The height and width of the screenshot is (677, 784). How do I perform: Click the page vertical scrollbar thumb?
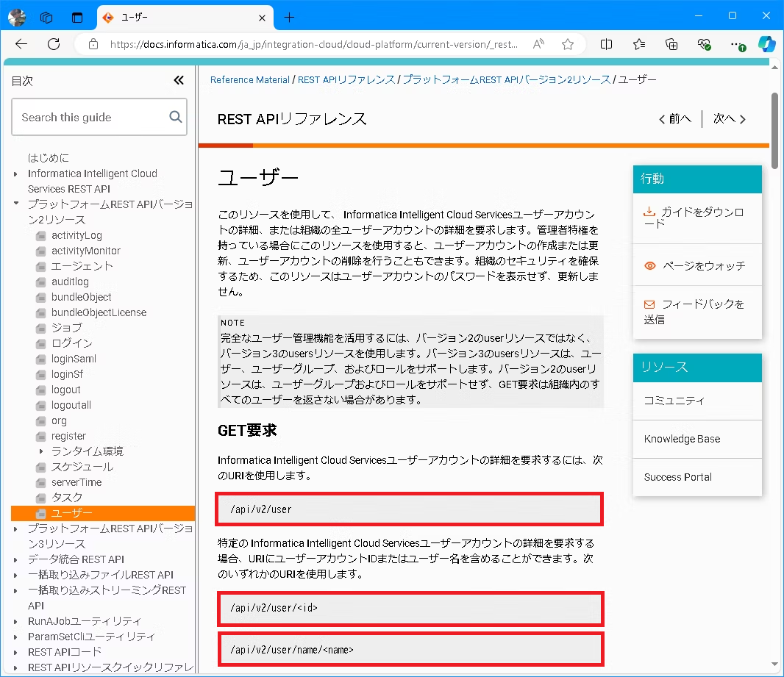click(774, 131)
